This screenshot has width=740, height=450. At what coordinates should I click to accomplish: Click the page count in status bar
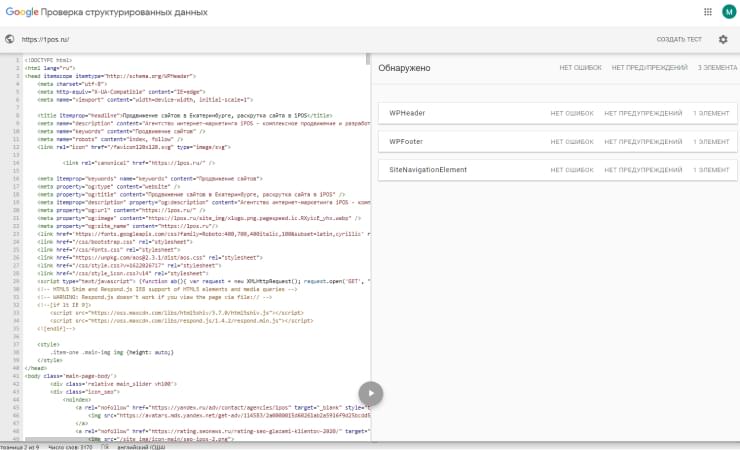(x=20, y=445)
